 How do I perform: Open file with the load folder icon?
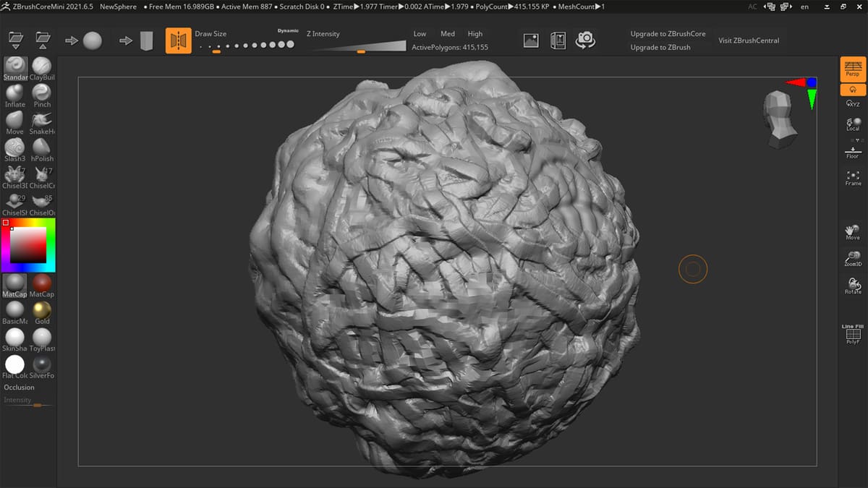pos(15,40)
